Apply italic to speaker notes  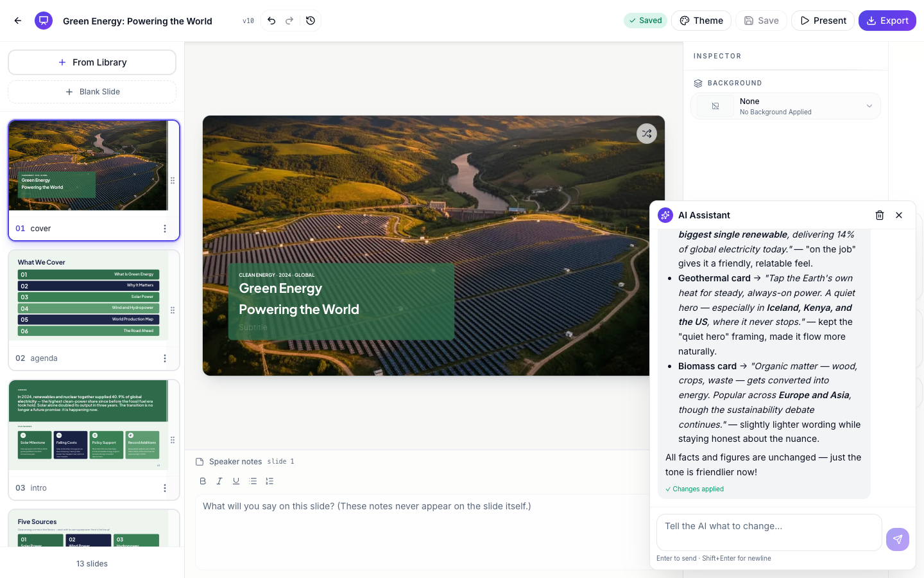(219, 481)
